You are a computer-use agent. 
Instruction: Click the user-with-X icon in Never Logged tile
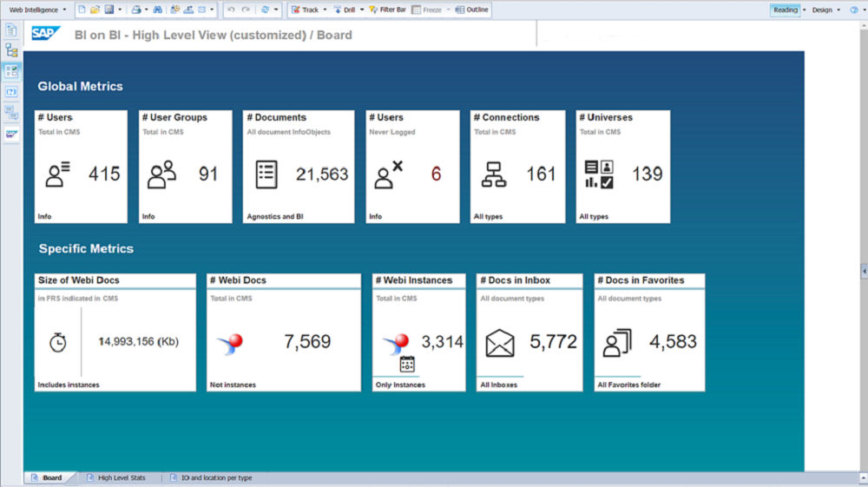388,174
